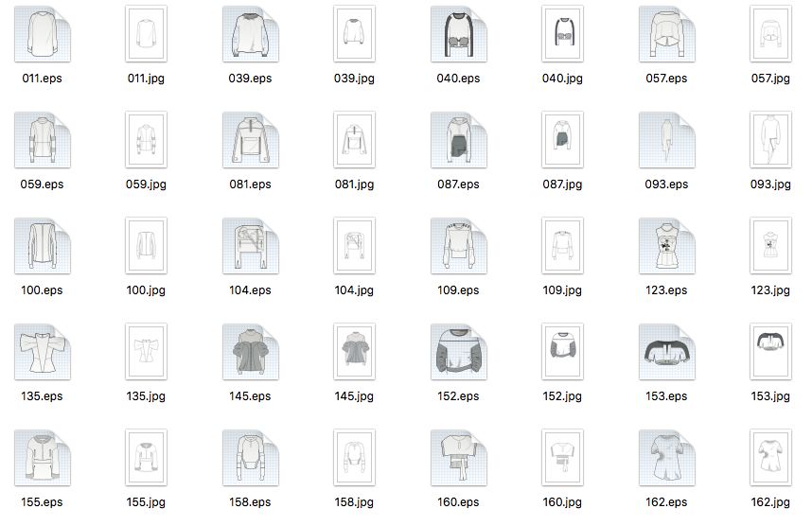
Task: Click the file name label '158.eps'
Action: (250, 502)
